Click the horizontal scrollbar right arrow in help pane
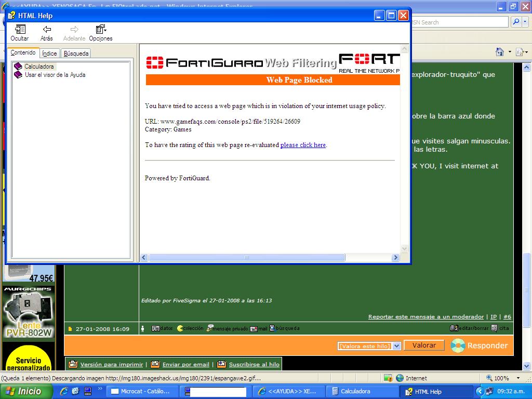The width and height of the screenshot is (532, 399). (395, 258)
